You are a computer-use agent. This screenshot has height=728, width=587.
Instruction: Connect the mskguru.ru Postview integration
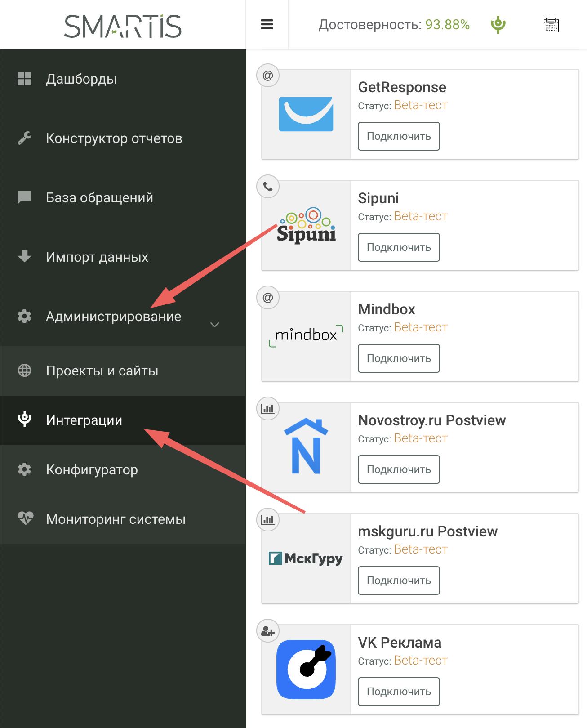[x=399, y=581]
